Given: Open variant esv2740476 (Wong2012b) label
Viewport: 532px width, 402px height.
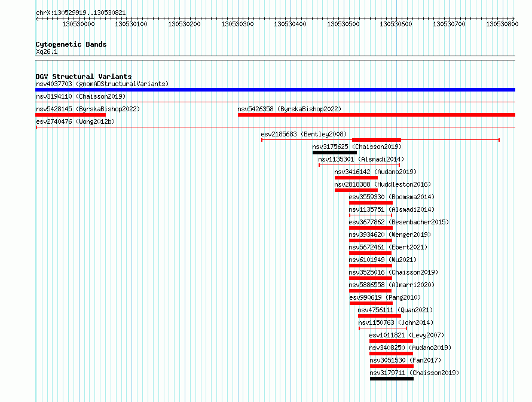Looking at the screenshot, I should pyautogui.click(x=75, y=121).
